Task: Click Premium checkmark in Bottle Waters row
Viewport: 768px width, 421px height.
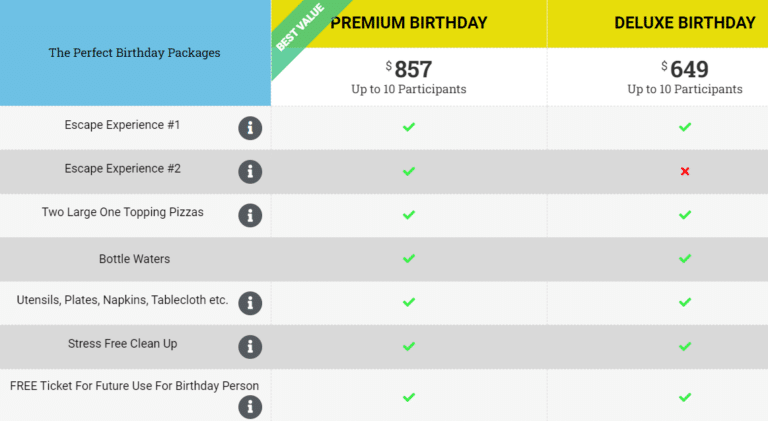Action: [x=408, y=258]
